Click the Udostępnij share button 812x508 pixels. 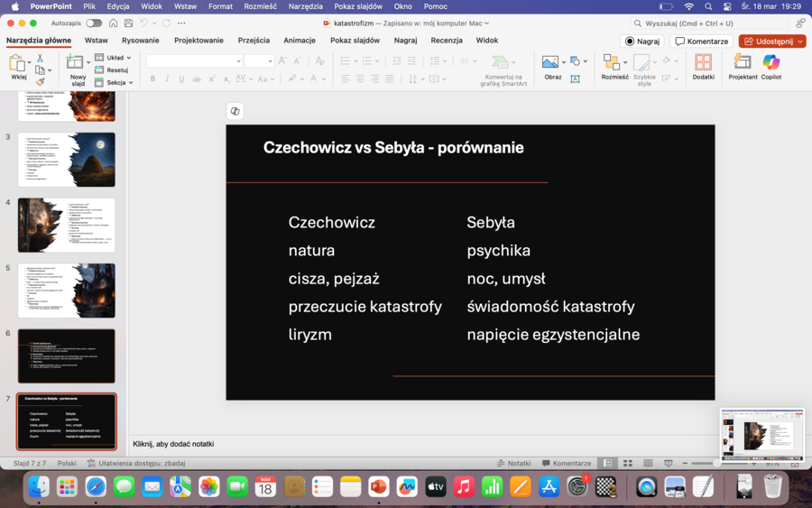pyautogui.click(x=767, y=42)
